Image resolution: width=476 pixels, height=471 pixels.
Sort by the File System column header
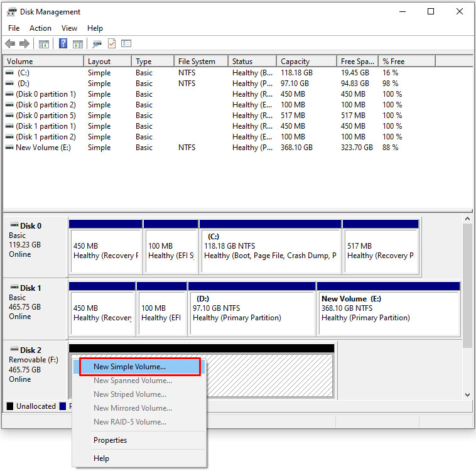coord(197,62)
